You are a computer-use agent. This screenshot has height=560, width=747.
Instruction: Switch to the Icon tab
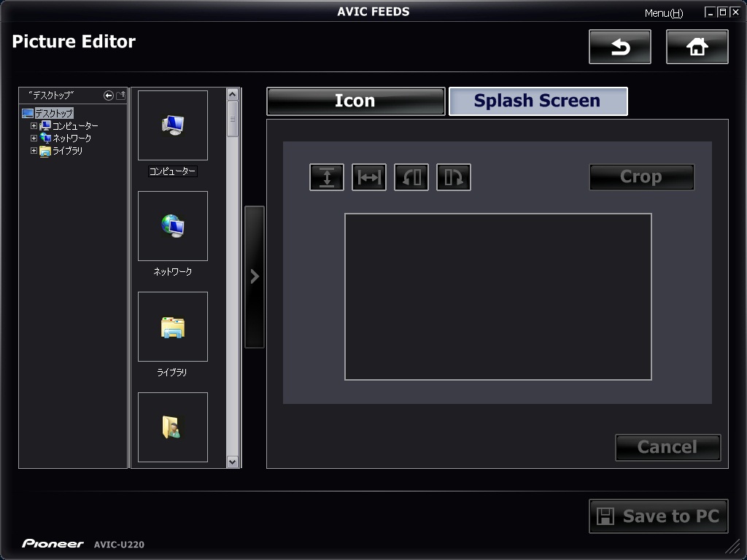[x=355, y=101]
